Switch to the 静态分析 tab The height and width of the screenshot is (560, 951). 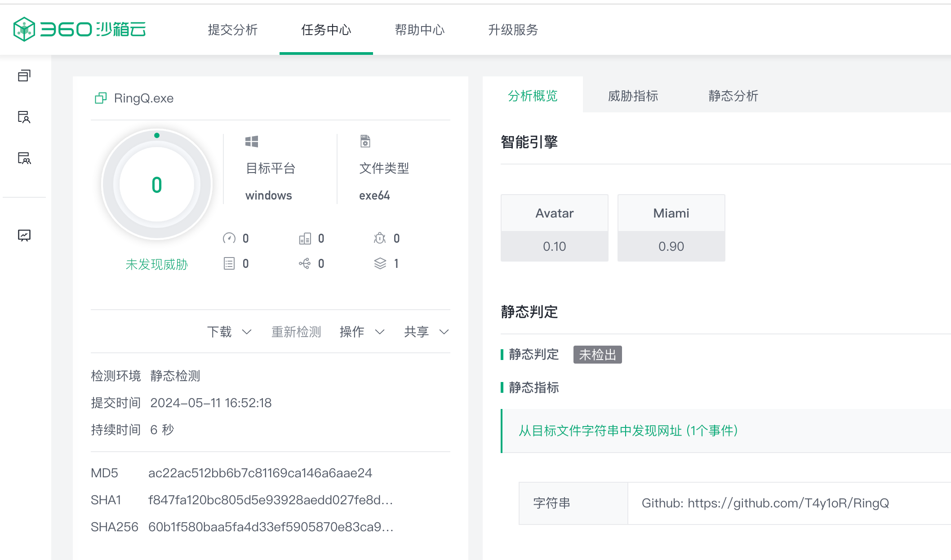733,96
